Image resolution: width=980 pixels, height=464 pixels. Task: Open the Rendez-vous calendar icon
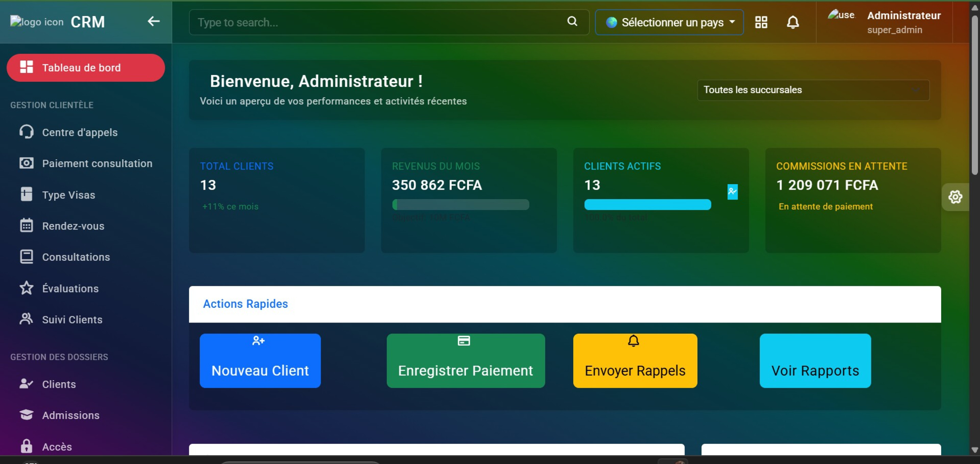(26, 226)
